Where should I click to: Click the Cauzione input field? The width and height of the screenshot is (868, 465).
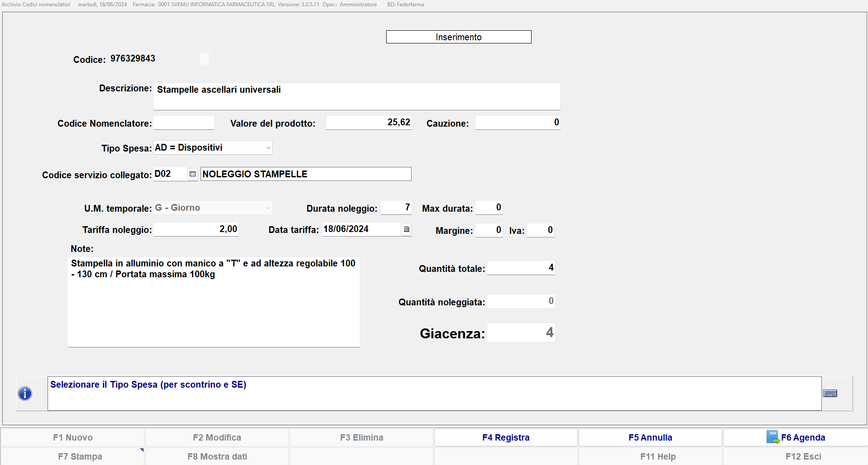517,123
